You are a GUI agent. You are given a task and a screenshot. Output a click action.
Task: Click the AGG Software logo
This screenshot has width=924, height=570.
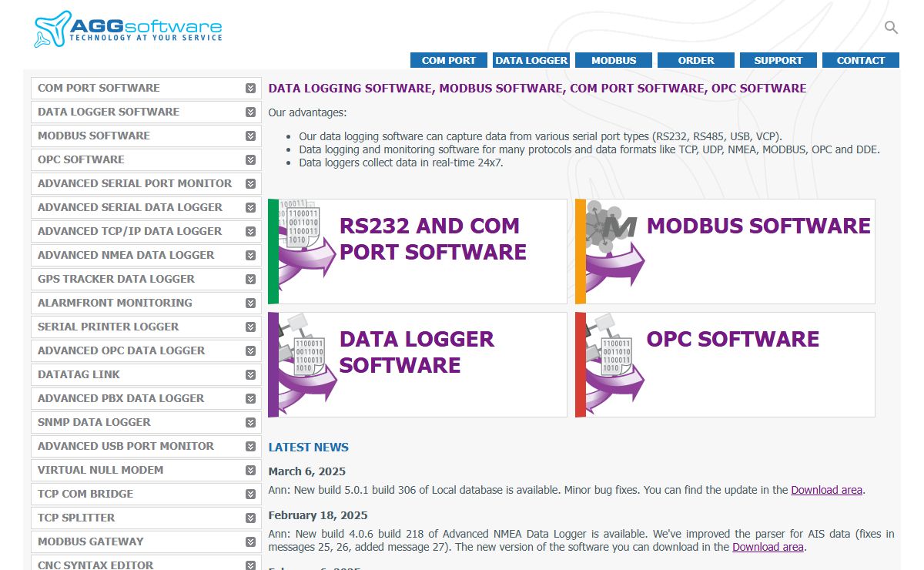[x=129, y=29]
